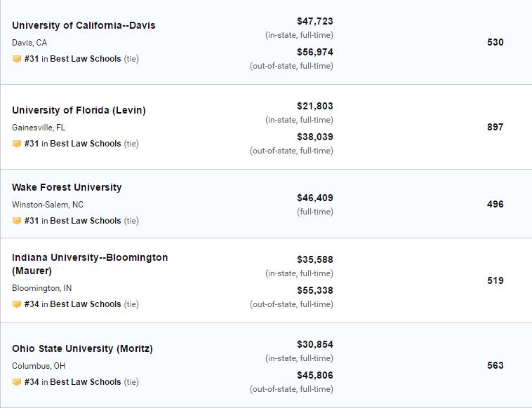This screenshot has height=408, width=532.
Task: Click Ohio State enrollment number 563
Action: pos(495,365)
